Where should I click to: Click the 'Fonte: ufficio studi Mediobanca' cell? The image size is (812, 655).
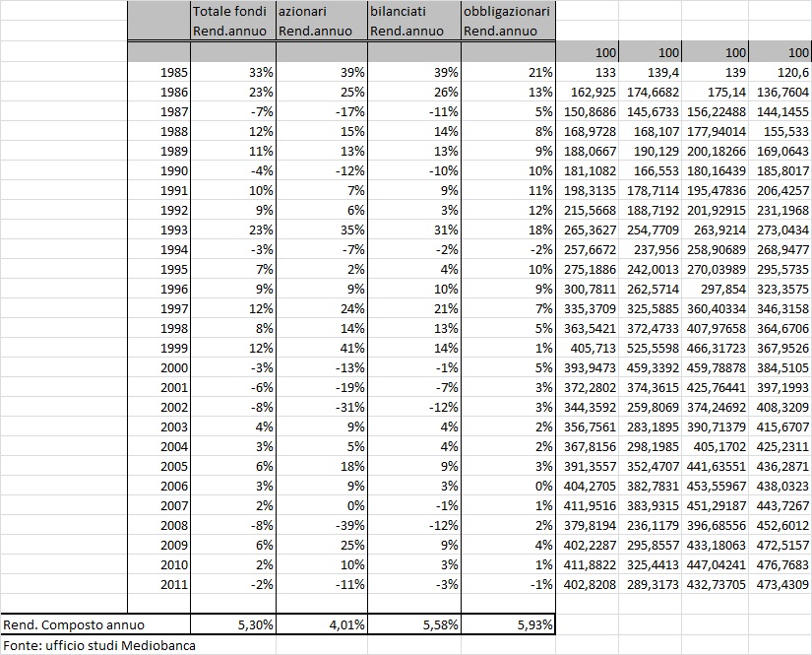pyautogui.click(x=98, y=645)
